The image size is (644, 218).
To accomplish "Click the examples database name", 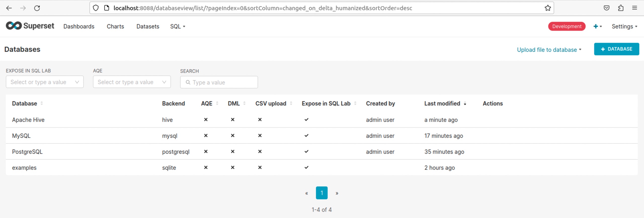I will coord(24,168).
